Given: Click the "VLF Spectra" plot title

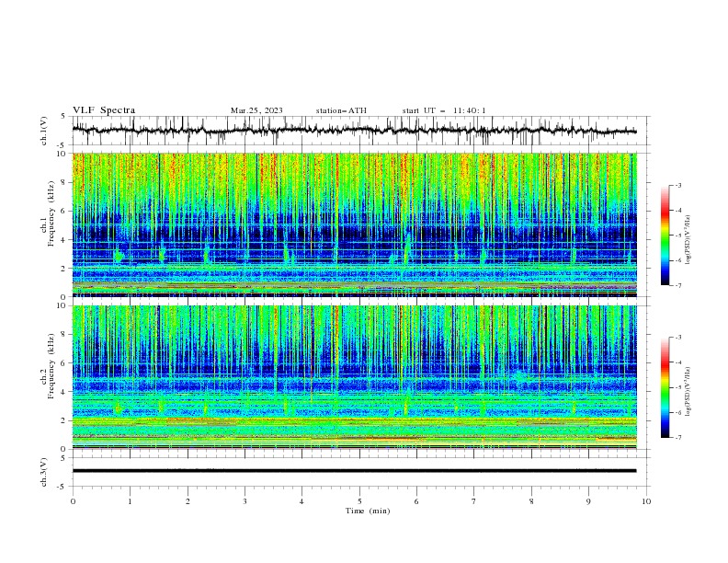Looking at the screenshot, I should pyautogui.click(x=104, y=110).
